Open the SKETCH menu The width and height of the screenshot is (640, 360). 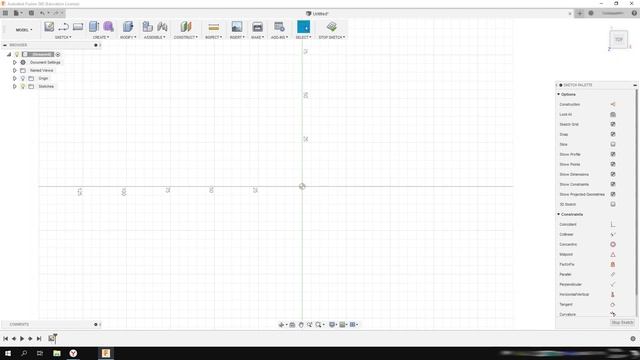pyautogui.click(x=63, y=37)
